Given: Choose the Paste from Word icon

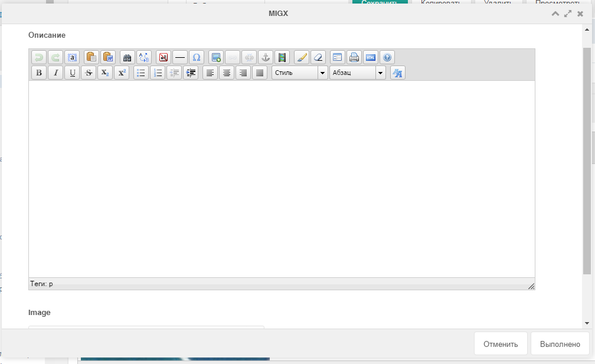Looking at the screenshot, I should (x=108, y=57).
